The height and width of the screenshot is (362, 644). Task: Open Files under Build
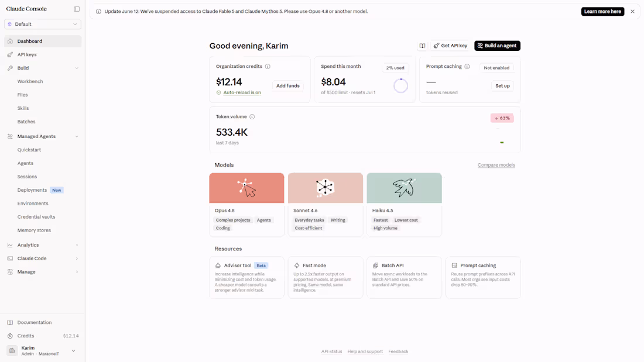click(x=23, y=95)
